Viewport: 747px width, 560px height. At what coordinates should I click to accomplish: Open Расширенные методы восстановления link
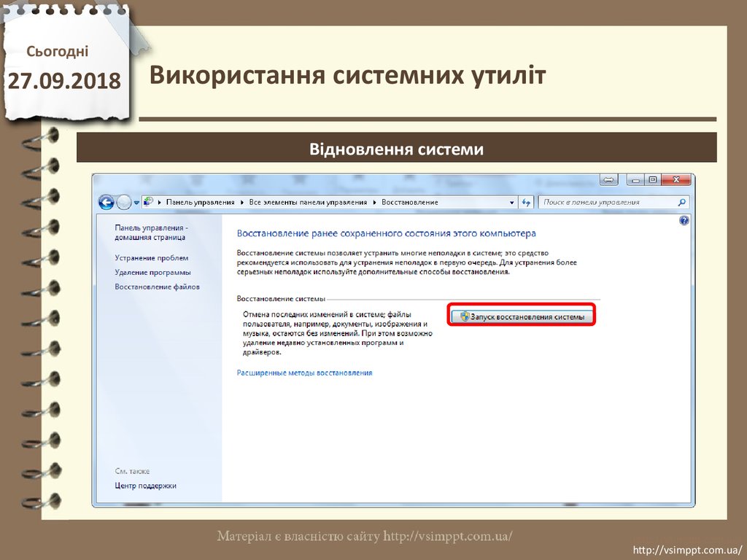[304, 373]
